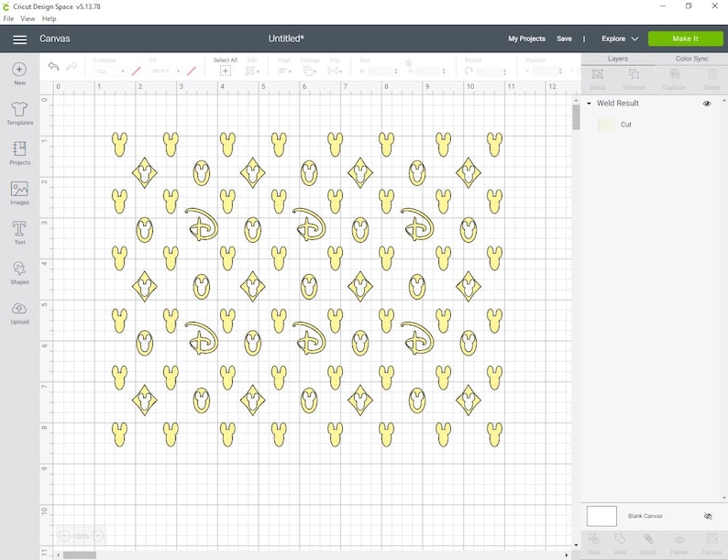
Task: Toggle Blank Canvas visibility
Action: [708, 516]
